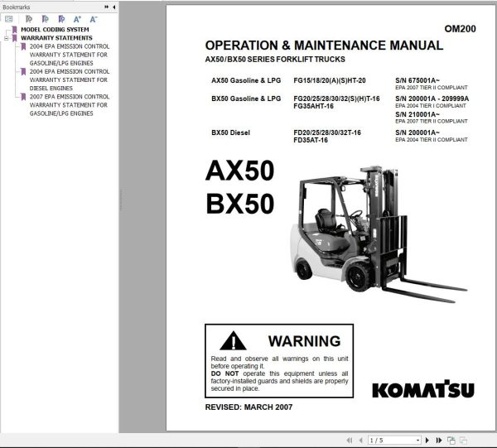Screen dimensions: 497x448
Task: Click the Komatsu logo
Action: click(x=423, y=389)
